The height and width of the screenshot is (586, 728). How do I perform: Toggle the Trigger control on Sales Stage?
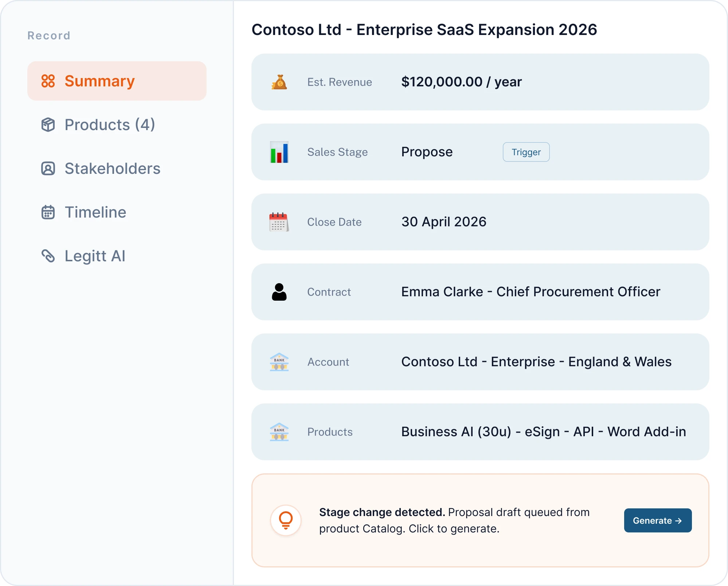pyautogui.click(x=526, y=152)
